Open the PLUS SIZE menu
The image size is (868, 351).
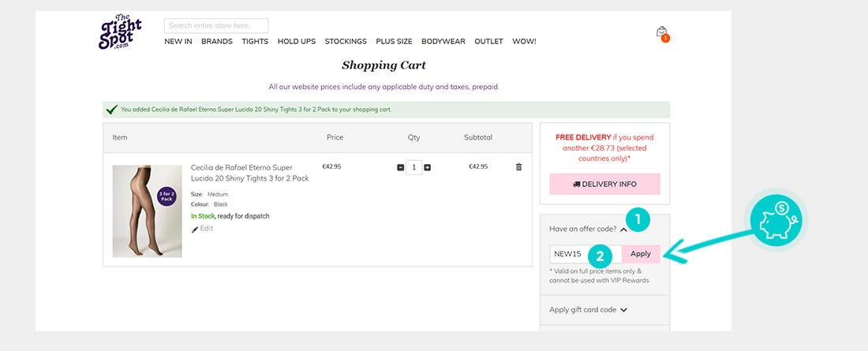click(394, 42)
